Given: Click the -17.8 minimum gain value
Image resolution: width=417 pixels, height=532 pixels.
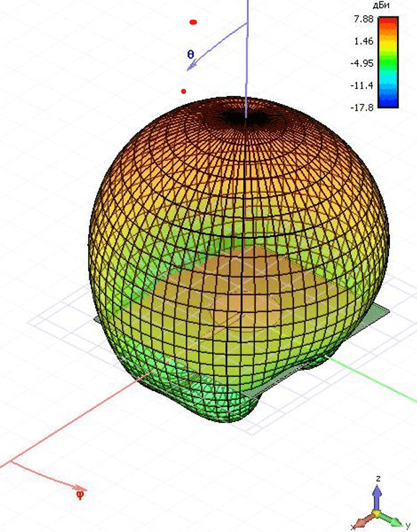Looking at the screenshot, I should (x=363, y=107).
